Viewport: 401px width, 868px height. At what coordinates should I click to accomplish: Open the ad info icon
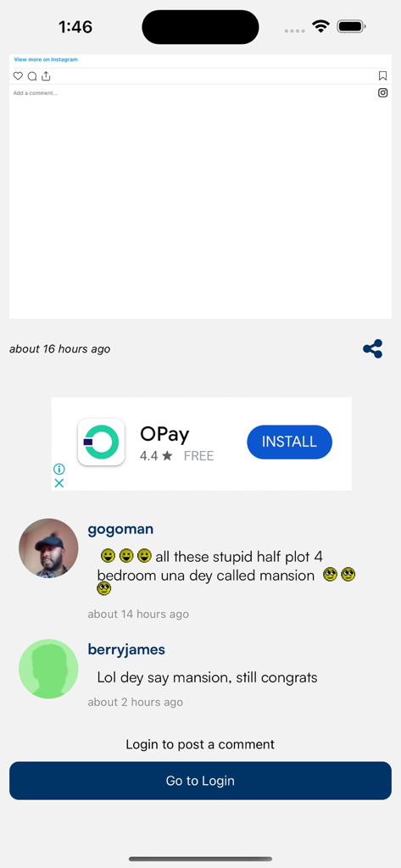pyautogui.click(x=59, y=469)
